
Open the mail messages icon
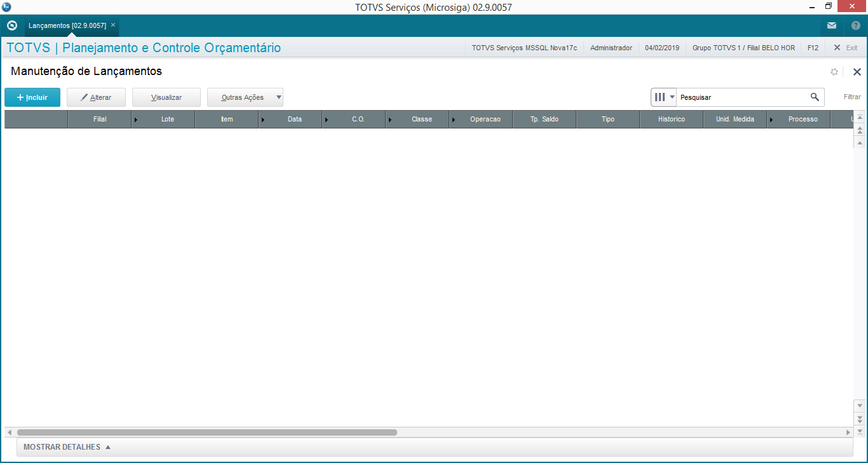point(831,25)
